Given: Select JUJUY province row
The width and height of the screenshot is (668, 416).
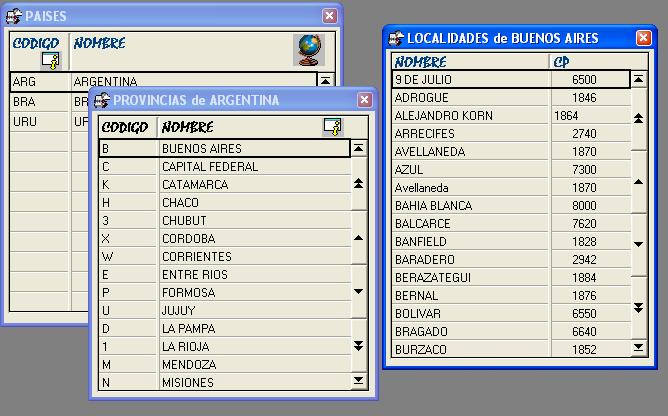Looking at the screenshot, I should tap(225, 310).
